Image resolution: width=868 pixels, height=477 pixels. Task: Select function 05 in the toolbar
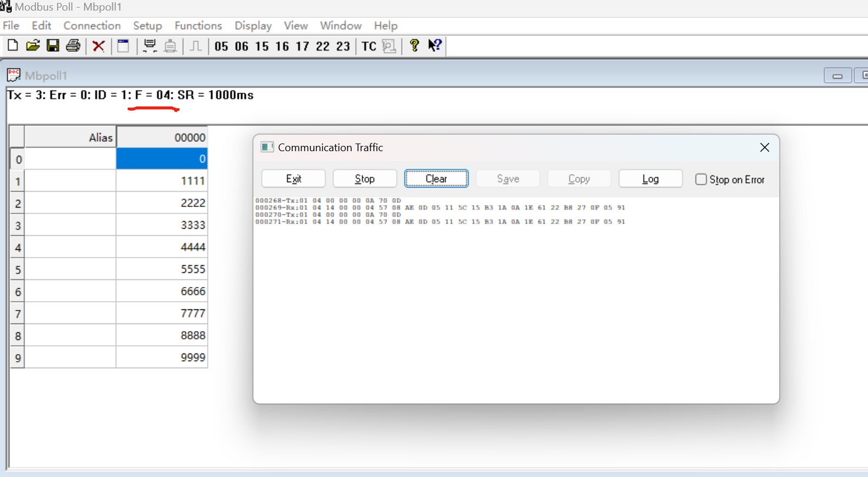pos(221,46)
